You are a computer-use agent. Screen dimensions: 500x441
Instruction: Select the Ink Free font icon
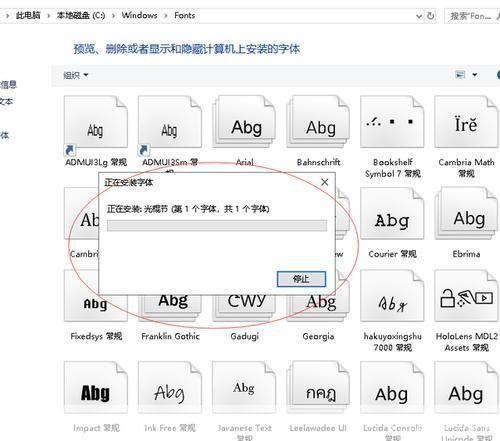tap(170, 387)
